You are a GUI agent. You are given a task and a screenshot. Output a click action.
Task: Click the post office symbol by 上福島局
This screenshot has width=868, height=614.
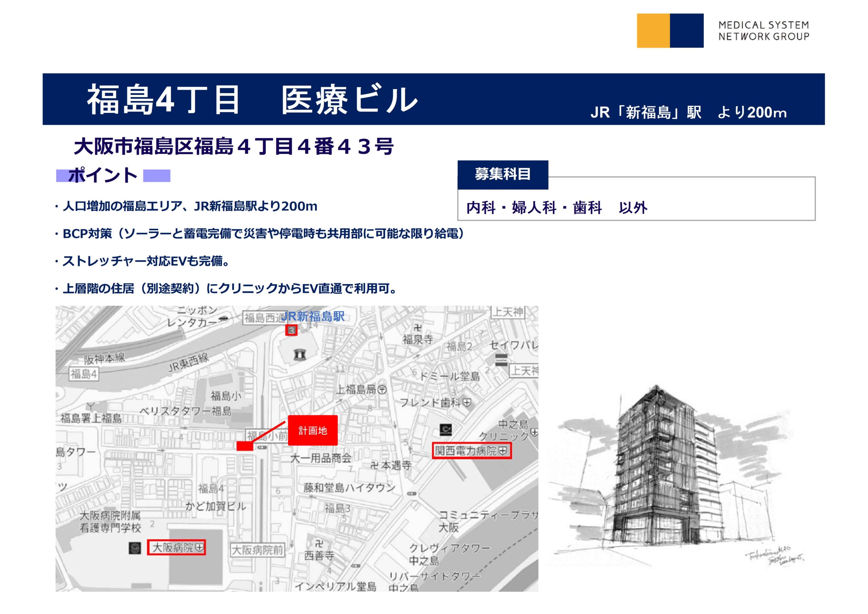[382, 390]
